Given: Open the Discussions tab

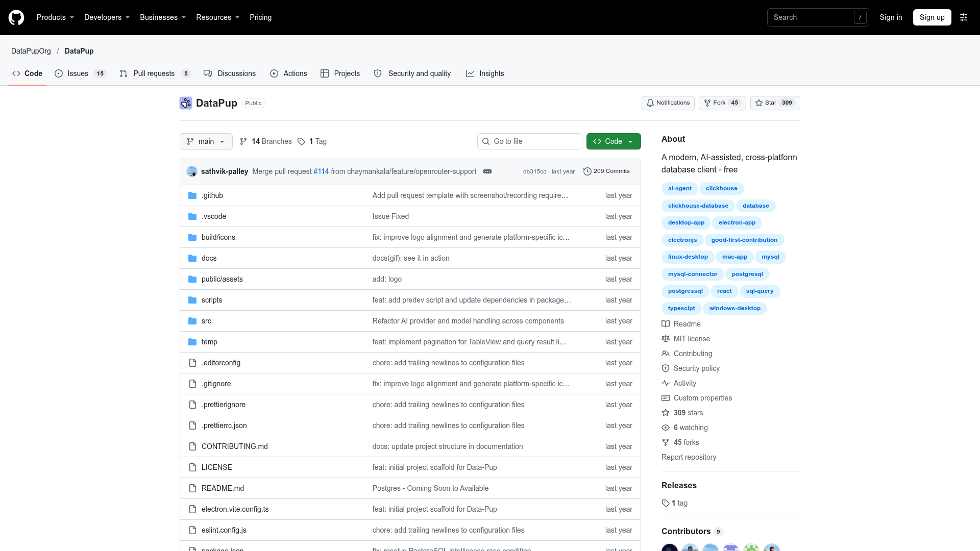Looking at the screenshot, I should [230, 73].
